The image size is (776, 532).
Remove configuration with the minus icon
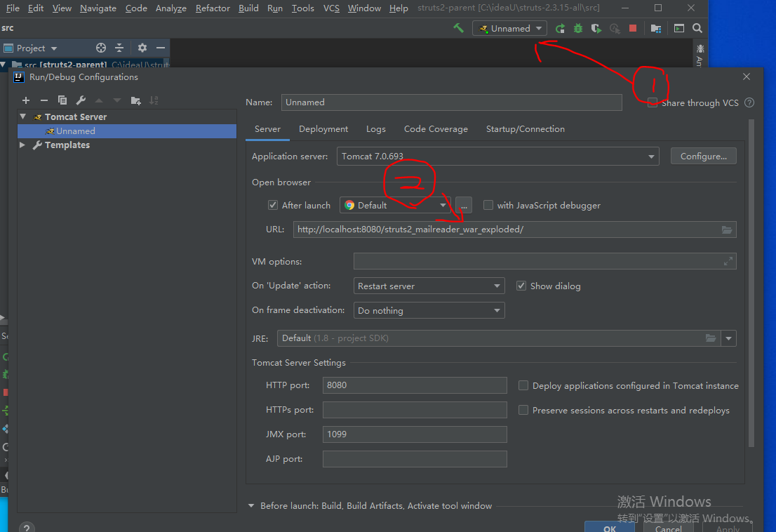click(x=44, y=100)
